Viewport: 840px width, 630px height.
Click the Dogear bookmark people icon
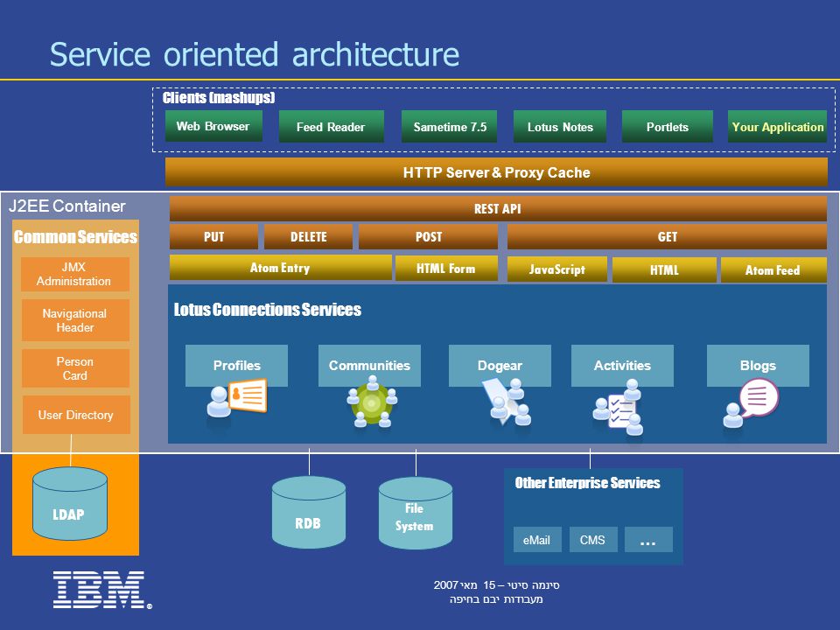(507, 402)
